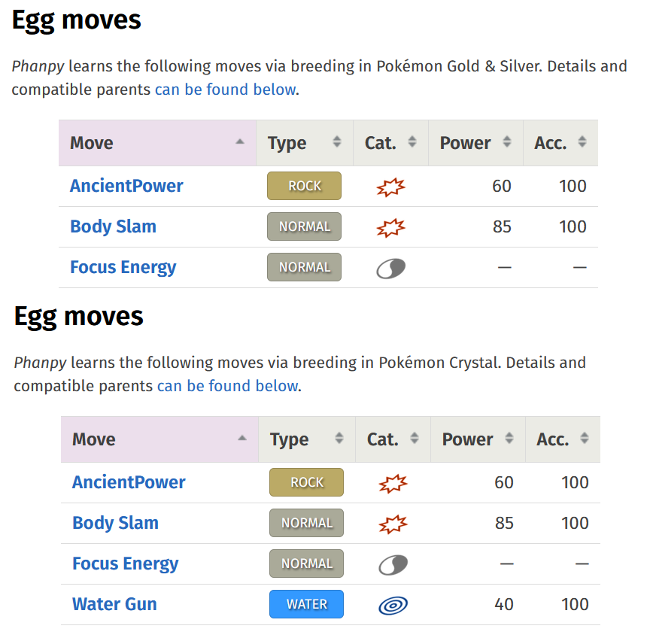The height and width of the screenshot is (644, 647).
Task: Follow 'can be found below' link under Crystal
Action: (x=227, y=386)
